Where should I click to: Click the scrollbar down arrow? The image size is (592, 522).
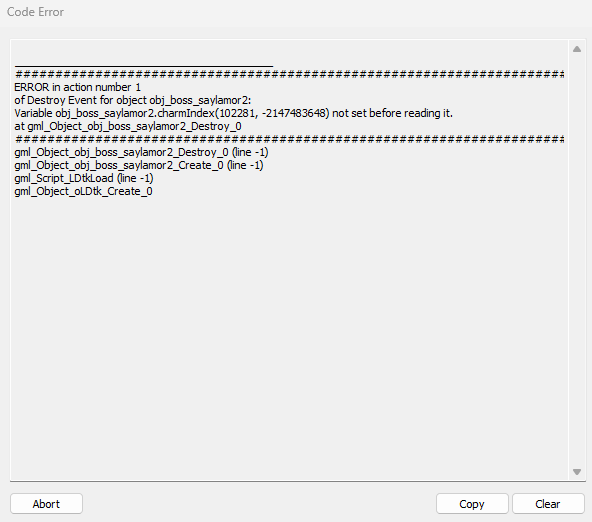[x=577, y=471]
